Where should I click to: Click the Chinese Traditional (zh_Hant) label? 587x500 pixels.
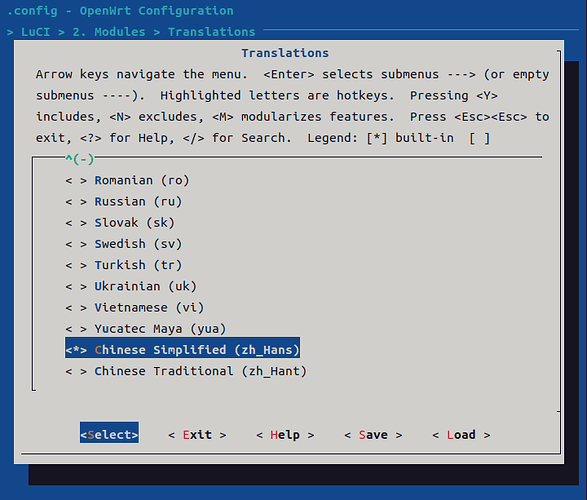coord(201,372)
